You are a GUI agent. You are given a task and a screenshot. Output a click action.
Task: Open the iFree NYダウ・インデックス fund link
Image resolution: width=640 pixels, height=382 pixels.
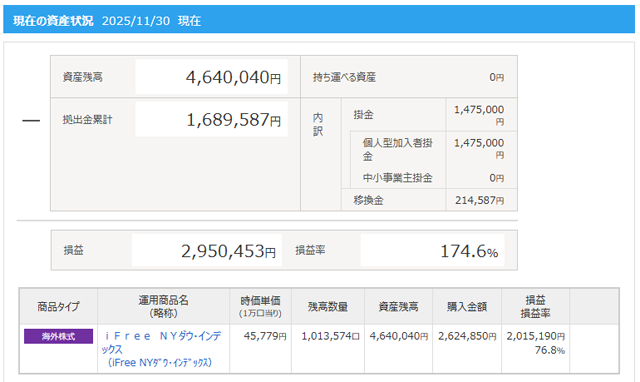(x=162, y=349)
